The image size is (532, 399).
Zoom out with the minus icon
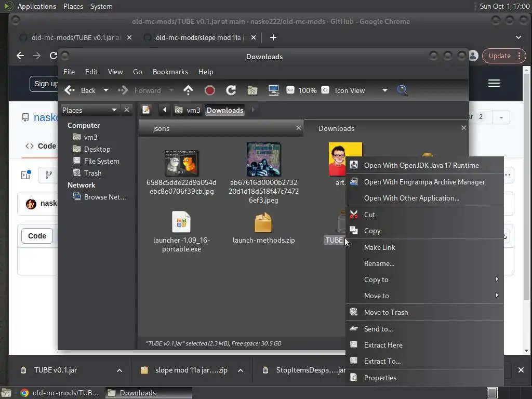pos(290,90)
